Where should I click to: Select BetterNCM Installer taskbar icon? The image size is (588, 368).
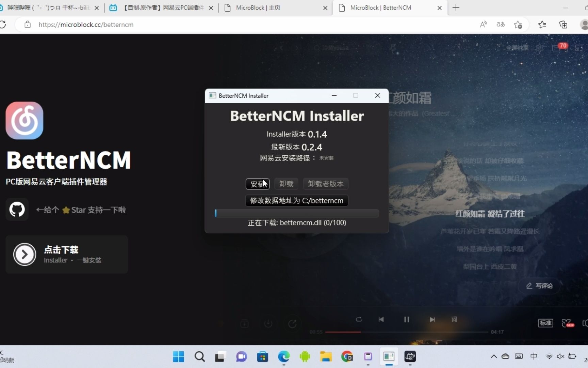pos(389,356)
